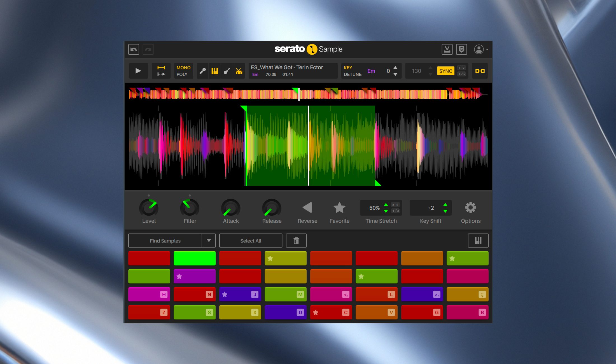Open the Options gear icon
Image resolution: width=616 pixels, height=364 pixels.
tap(470, 208)
